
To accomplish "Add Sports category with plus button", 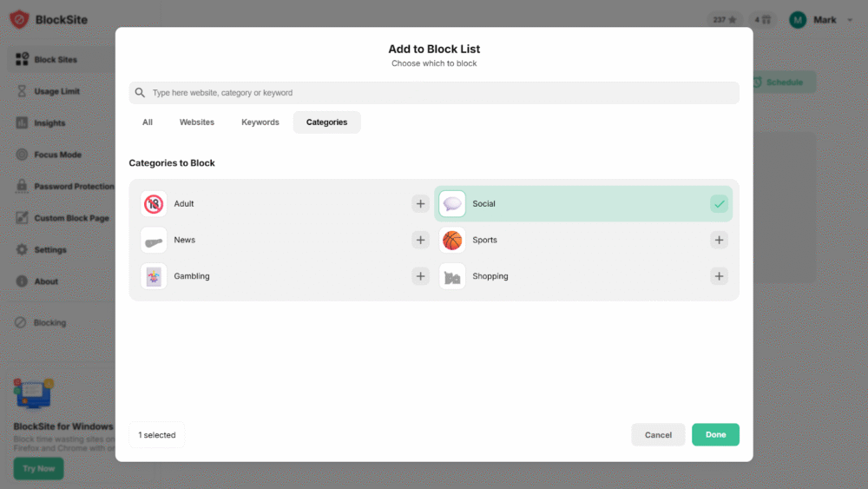I will [x=719, y=241].
